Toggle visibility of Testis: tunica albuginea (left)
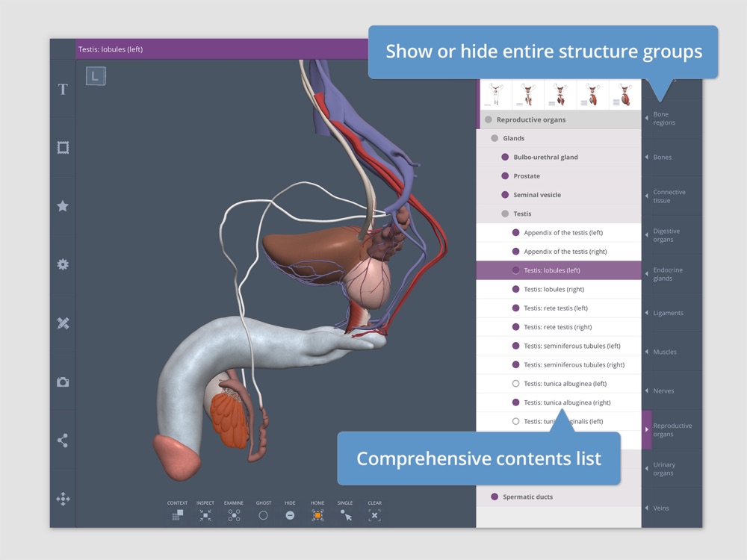 pos(515,383)
